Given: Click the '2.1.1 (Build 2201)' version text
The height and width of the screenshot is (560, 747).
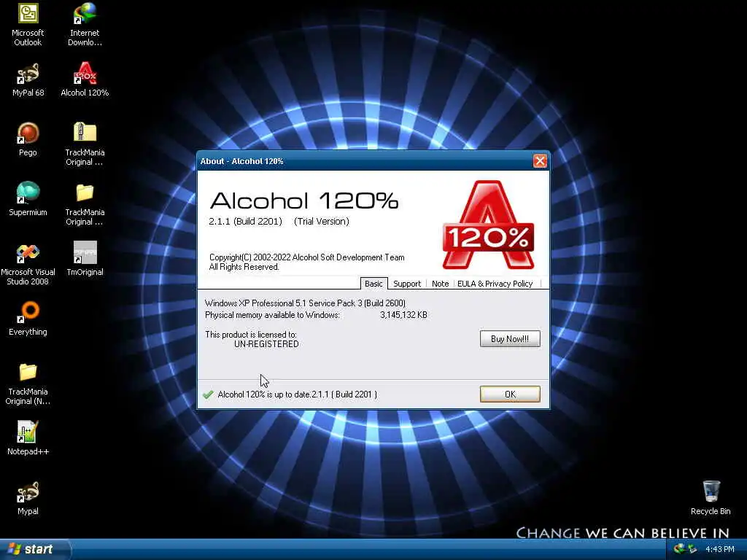Looking at the screenshot, I should [245, 221].
